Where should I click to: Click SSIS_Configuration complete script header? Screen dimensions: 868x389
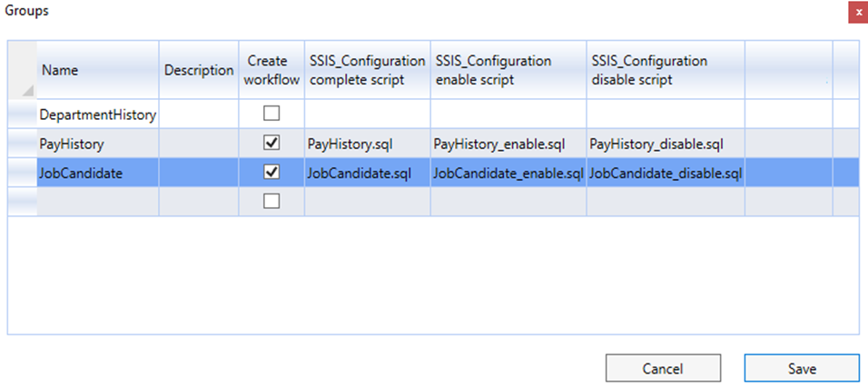(367, 70)
